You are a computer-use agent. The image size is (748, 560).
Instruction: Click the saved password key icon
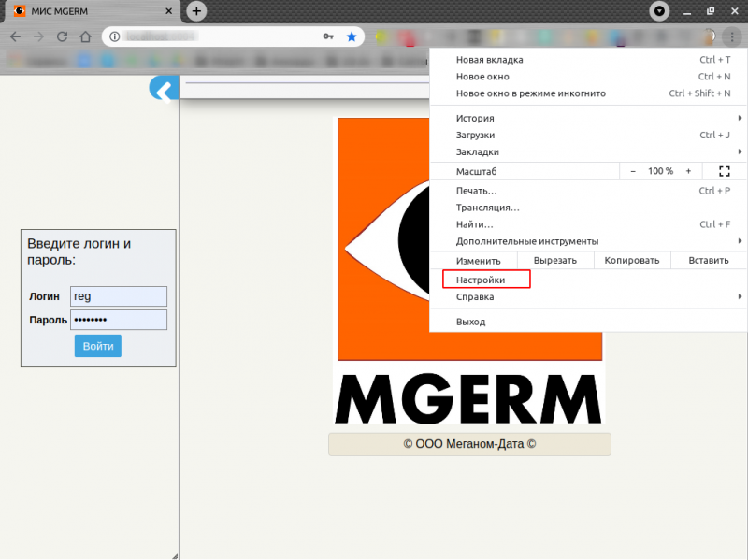pos(328,36)
